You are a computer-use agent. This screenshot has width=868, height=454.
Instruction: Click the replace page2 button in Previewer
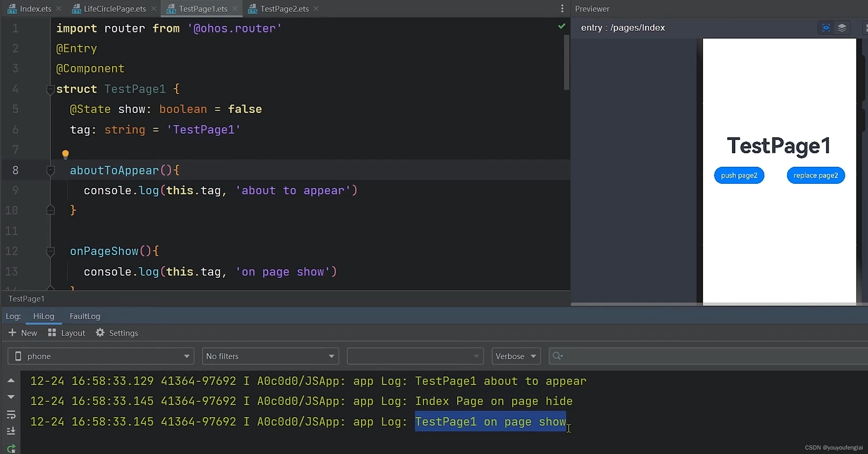pos(815,175)
